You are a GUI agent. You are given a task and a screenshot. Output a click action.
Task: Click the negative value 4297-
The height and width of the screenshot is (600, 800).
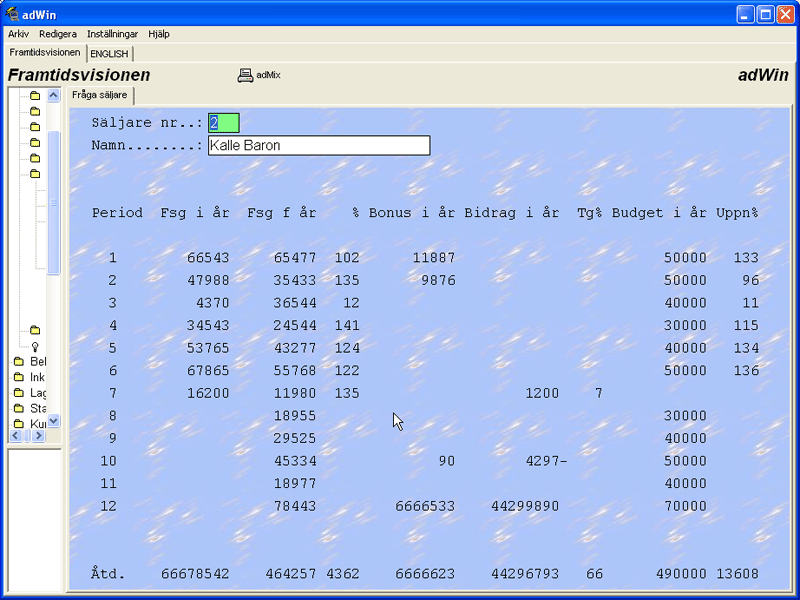point(546,461)
